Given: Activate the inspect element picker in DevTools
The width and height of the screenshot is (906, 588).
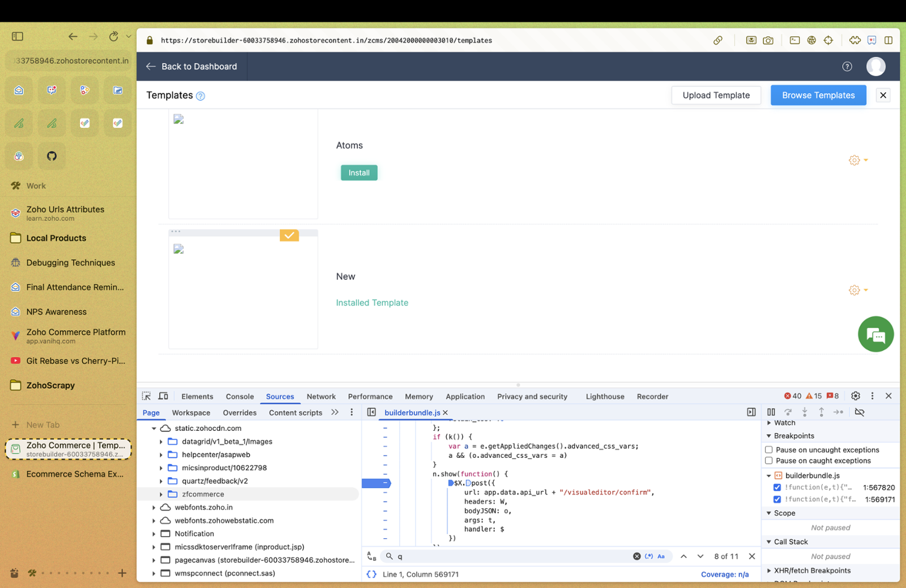Looking at the screenshot, I should tap(146, 396).
